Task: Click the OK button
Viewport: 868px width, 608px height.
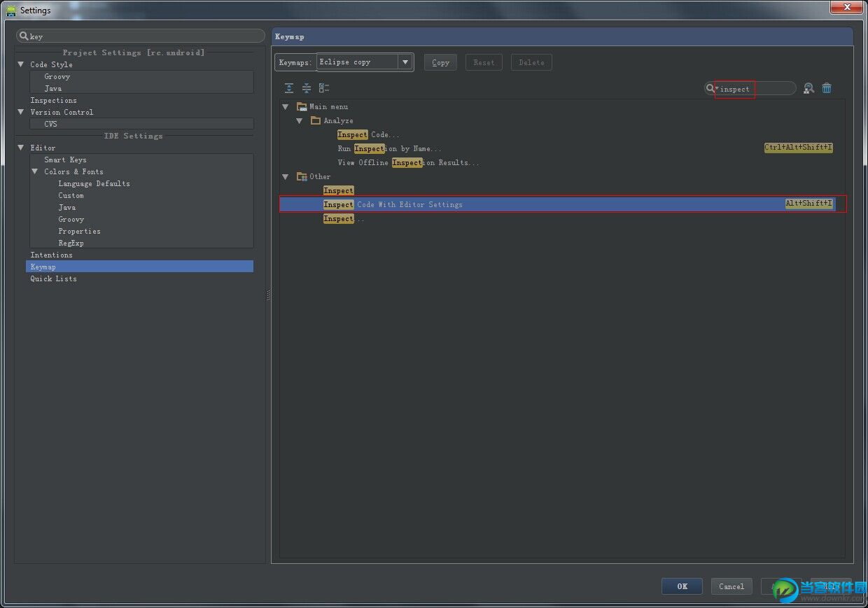Action: tap(682, 586)
